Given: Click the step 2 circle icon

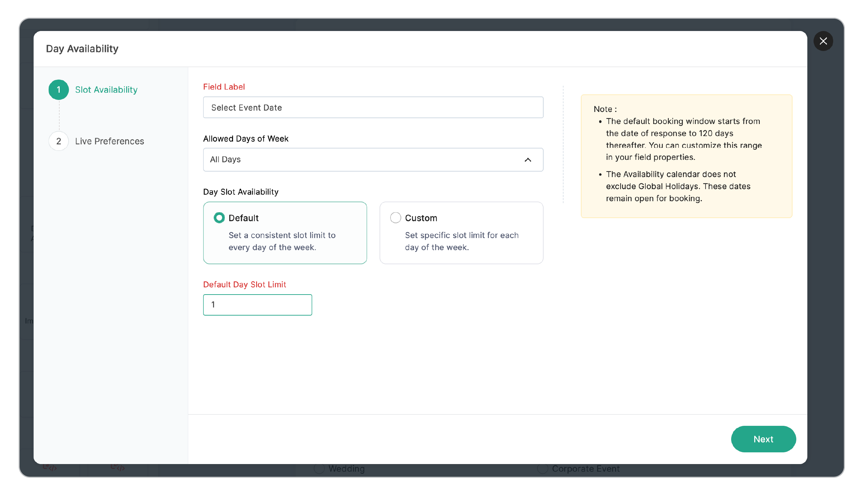Looking at the screenshot, I should (x=59, y=141).
